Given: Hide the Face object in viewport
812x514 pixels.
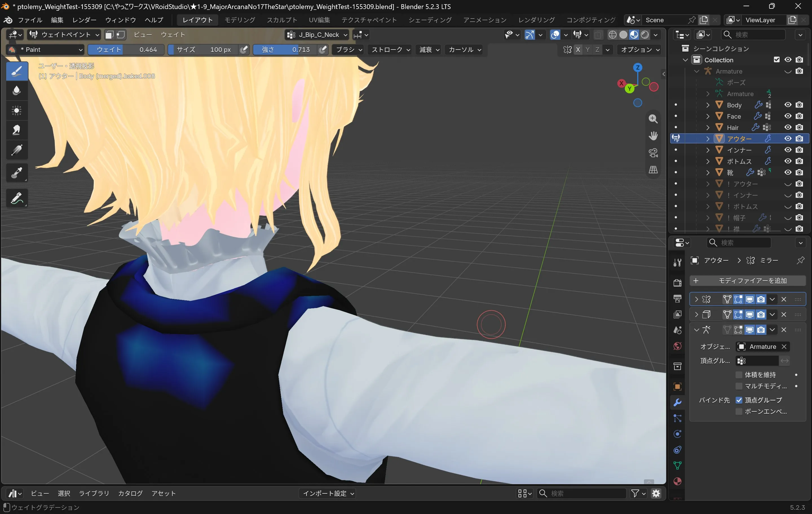Looking at the screenshot, I should pos(788,116).
